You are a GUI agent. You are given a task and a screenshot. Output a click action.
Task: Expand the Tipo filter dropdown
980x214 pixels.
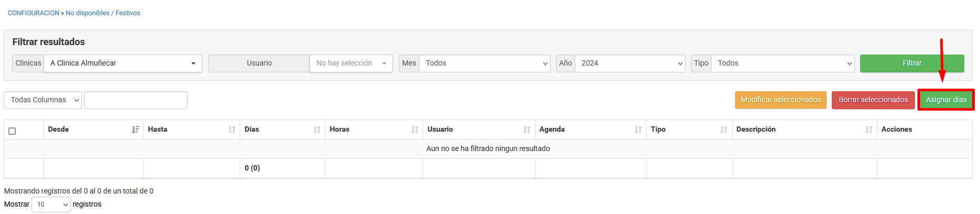click(782, 63)
